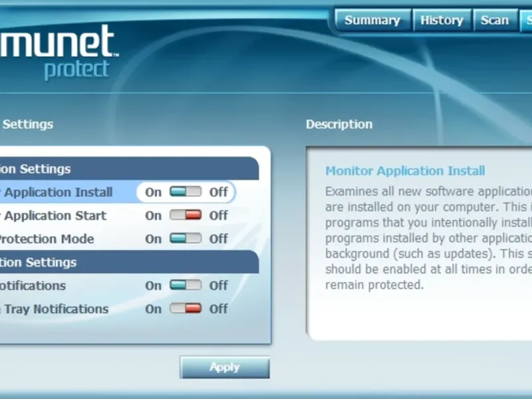Select the Tray Notifications setting row
The height and width of the screenshot is (399, 532).
pyautogui.click(x=118, y=309)
